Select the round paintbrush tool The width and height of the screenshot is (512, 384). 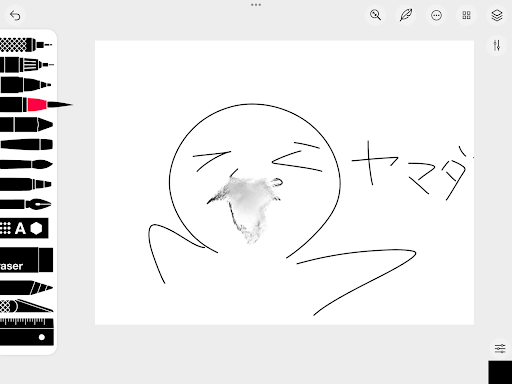click(26, 164)
